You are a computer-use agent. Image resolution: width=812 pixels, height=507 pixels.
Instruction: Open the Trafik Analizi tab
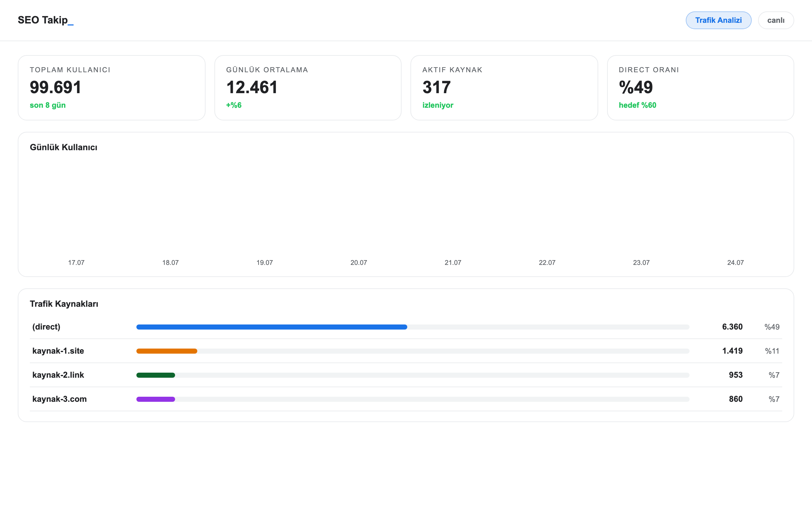click(718, 20)
